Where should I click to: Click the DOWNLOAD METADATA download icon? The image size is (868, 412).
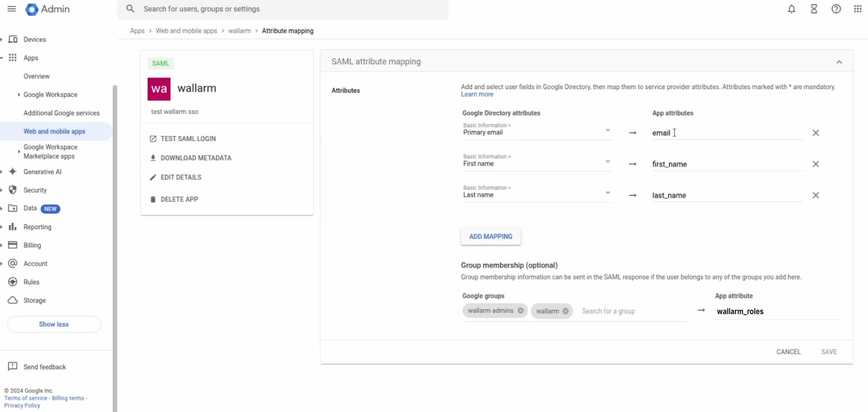153,158
